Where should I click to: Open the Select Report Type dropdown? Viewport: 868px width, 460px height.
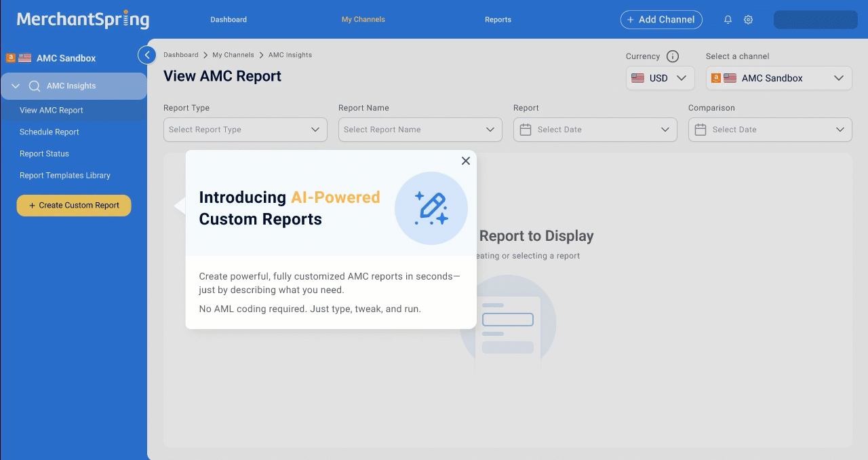[245, 130]
